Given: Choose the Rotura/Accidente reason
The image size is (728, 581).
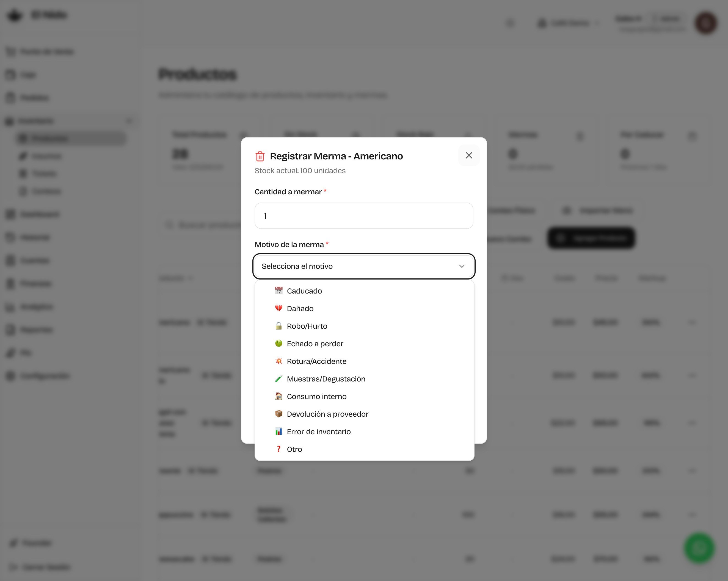Looking at the screenshot, I should click(x=364, y=361).
